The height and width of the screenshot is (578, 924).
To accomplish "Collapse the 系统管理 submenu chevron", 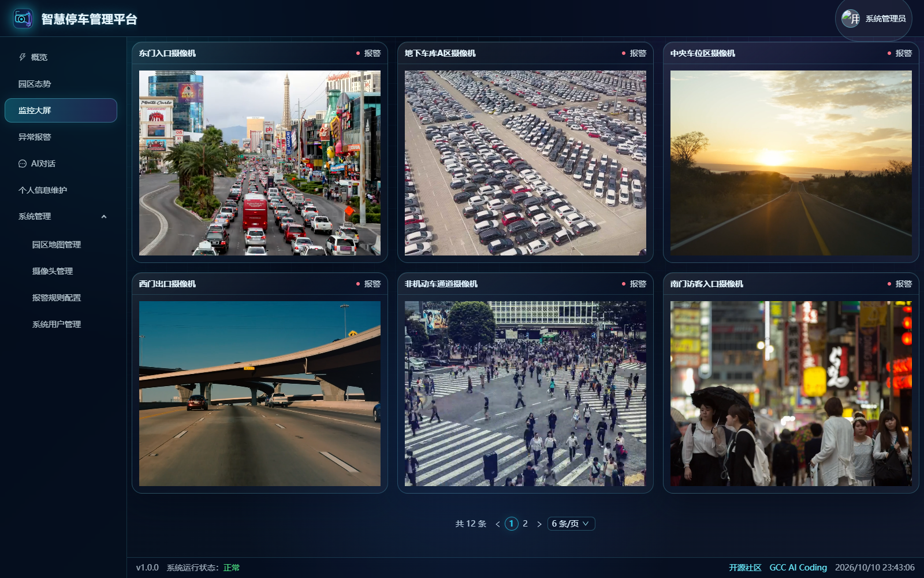I will (x=104, y=217).
